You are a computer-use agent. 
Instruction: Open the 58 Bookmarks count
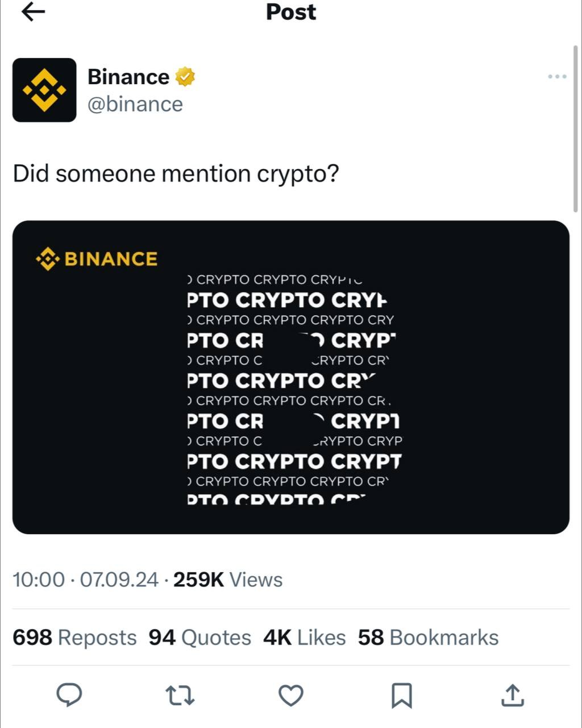point(428,638)
